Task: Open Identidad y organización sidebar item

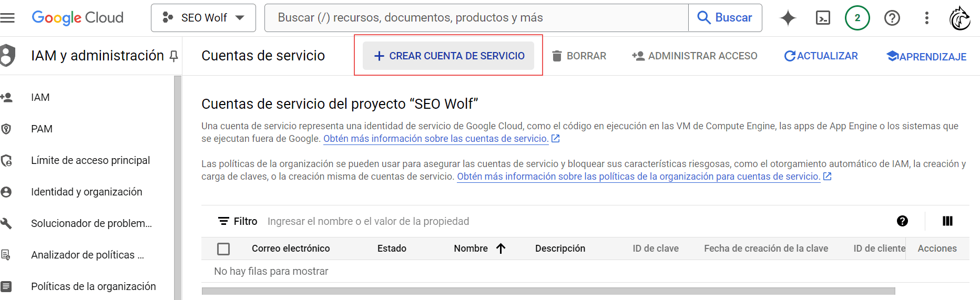Action: click(x=87, y=192)
